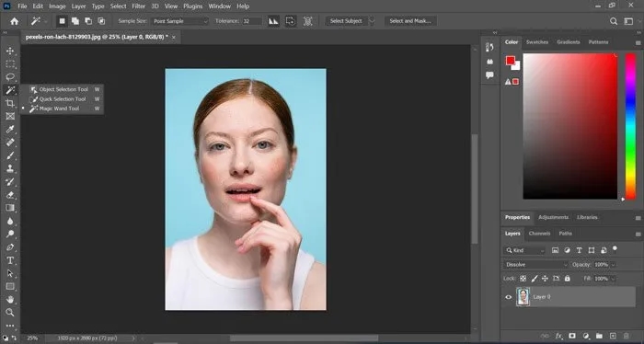Open the Select Subject options arrow

click(372, 21)
